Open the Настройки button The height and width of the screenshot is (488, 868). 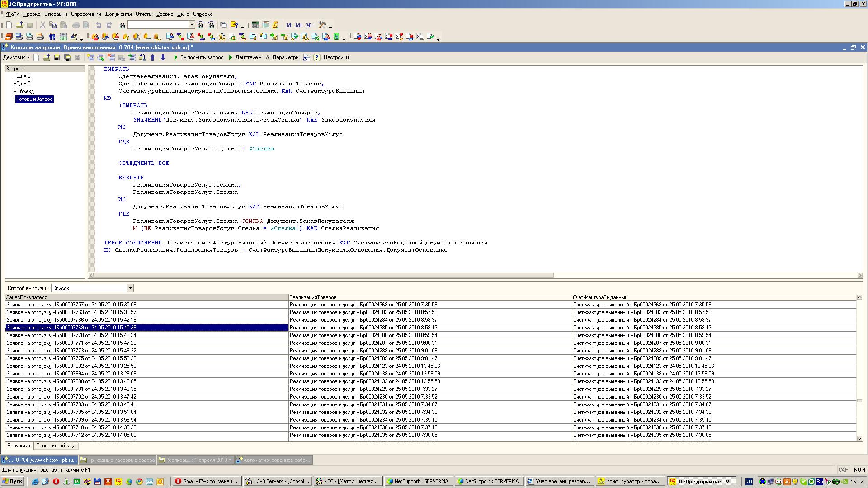coord(336,57)
